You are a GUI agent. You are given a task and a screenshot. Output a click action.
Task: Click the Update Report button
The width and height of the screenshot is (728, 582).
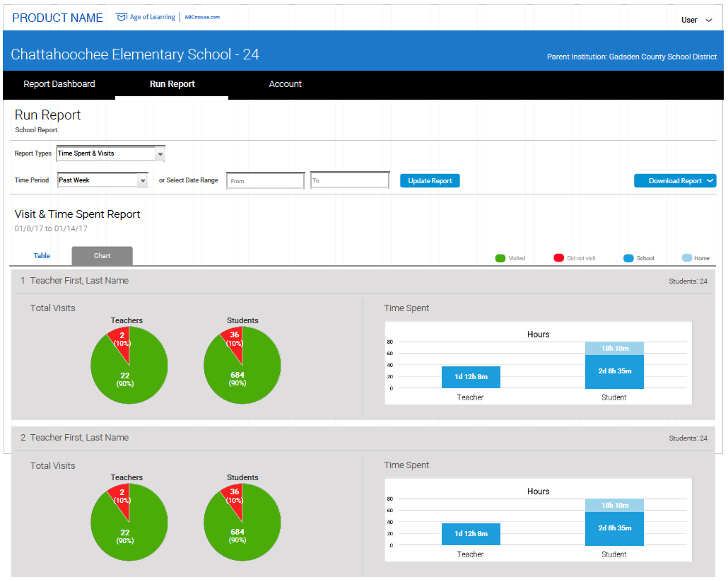[430, 181]
